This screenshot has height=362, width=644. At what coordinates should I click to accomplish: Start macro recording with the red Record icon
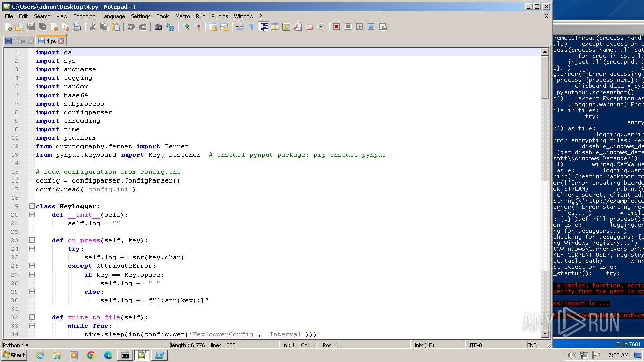(337, 27)
